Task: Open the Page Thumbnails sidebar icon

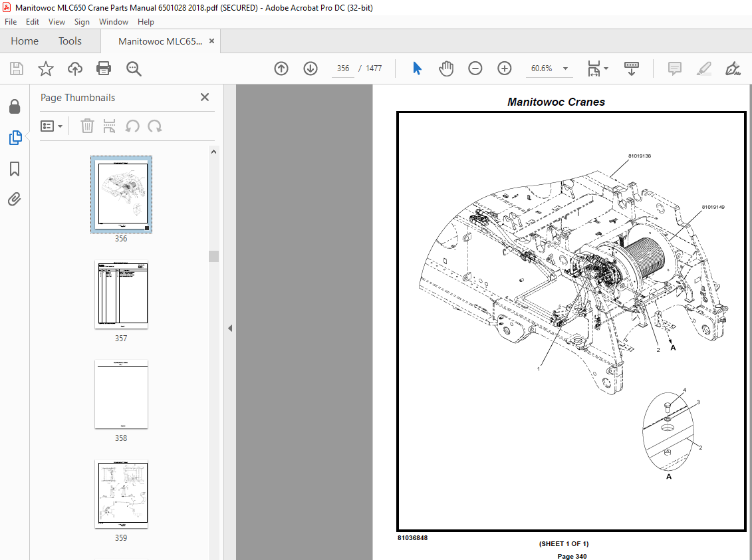Action: click(x=15, y=138)
